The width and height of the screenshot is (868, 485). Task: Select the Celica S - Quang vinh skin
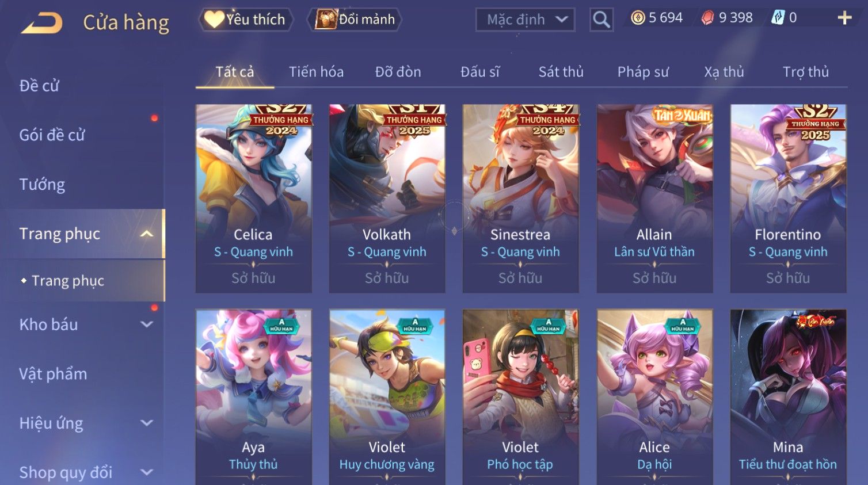pyautogui.click(x=253, y=198)
